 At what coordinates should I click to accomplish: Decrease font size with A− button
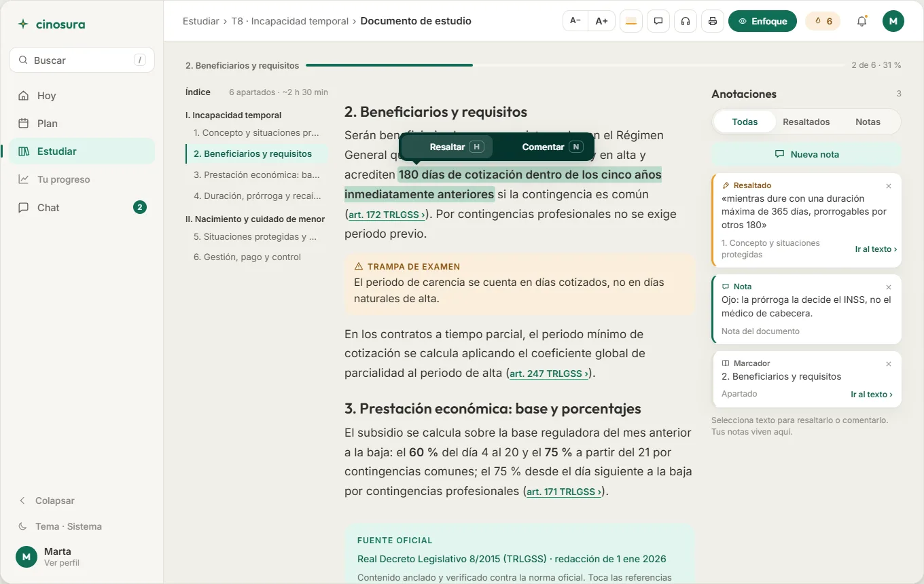coord(575,21)
